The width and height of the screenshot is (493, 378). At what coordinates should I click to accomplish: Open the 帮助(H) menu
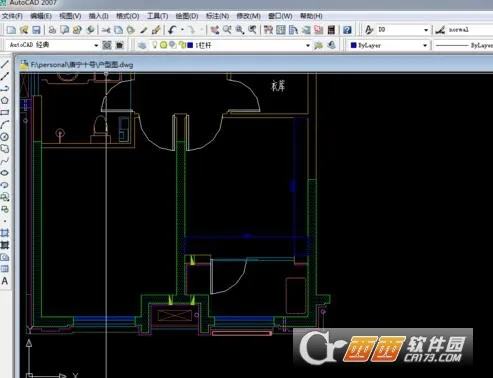coord(311,16)
